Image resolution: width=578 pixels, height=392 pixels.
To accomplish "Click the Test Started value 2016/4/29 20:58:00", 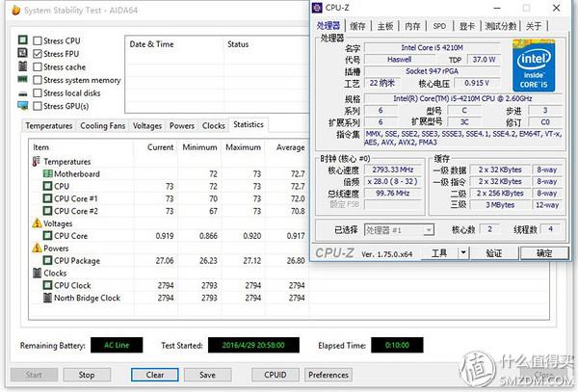I will click(x=253, y=345).
